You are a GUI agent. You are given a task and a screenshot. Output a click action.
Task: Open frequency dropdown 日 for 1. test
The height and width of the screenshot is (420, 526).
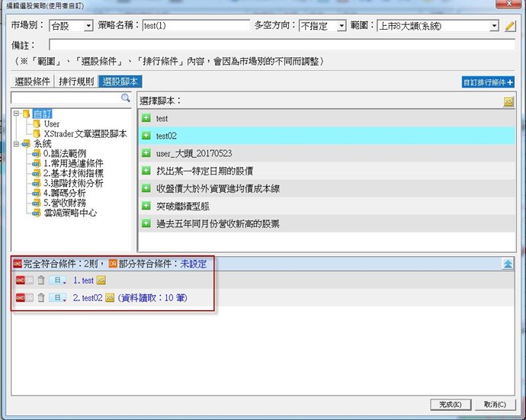pos(58,280)
